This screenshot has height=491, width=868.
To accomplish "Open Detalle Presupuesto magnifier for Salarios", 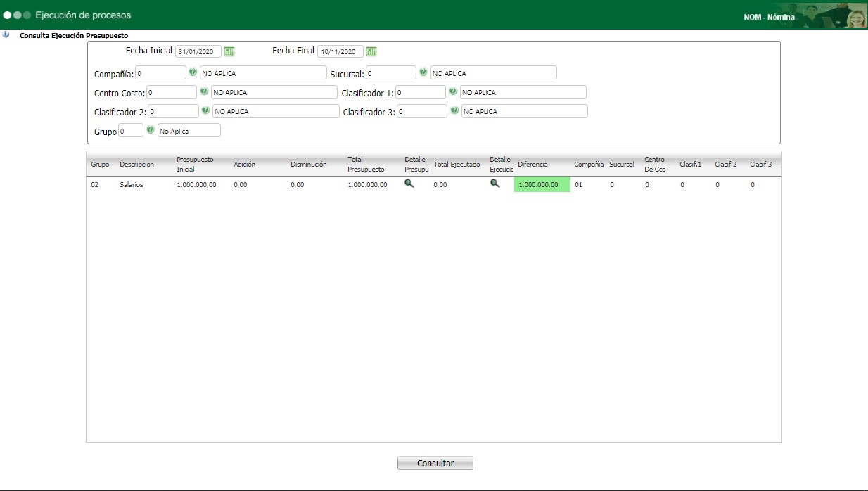I will (409, 184).
